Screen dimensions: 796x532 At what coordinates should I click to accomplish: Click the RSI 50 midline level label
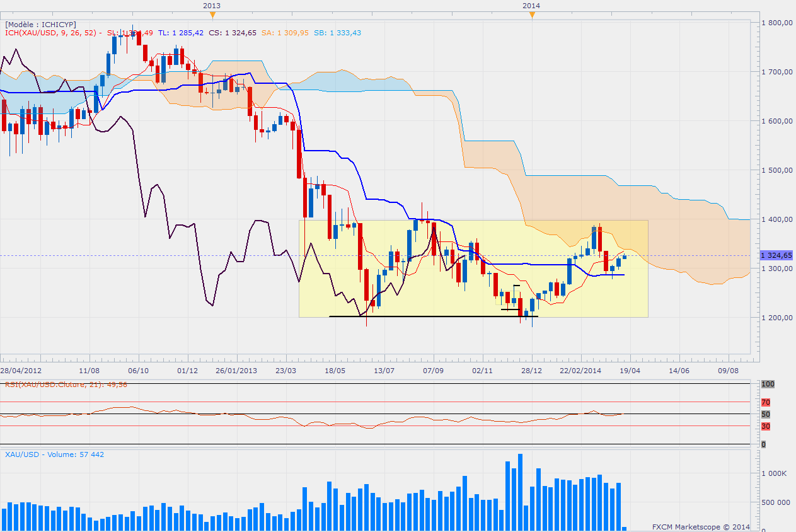click(766, 414)
